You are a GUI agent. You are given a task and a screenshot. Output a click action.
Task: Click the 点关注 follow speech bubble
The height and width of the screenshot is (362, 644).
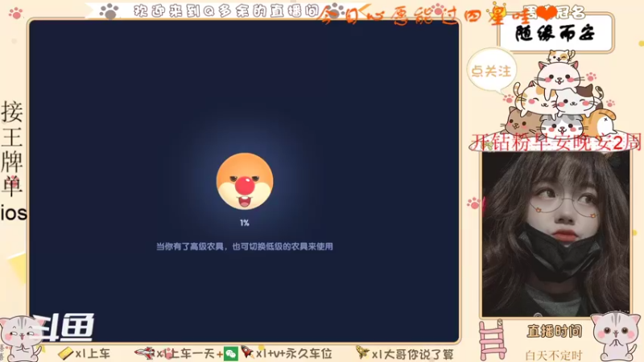(491, 71)
